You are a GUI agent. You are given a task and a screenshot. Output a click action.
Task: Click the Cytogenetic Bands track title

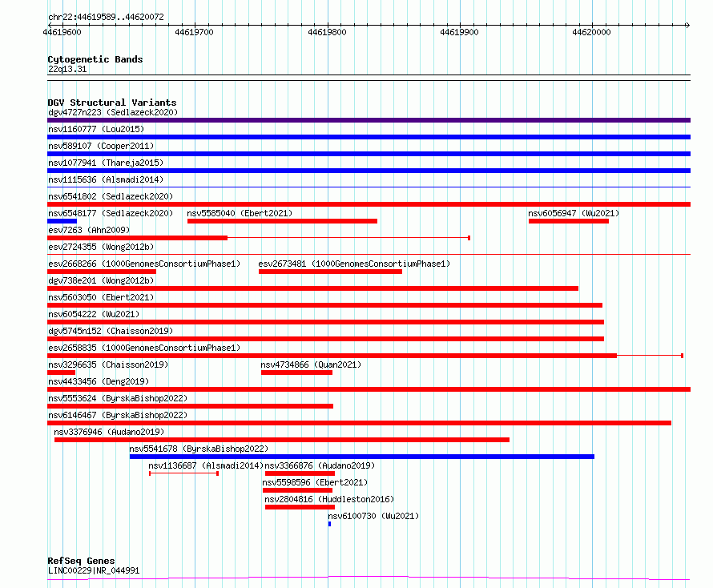[95, 59]
